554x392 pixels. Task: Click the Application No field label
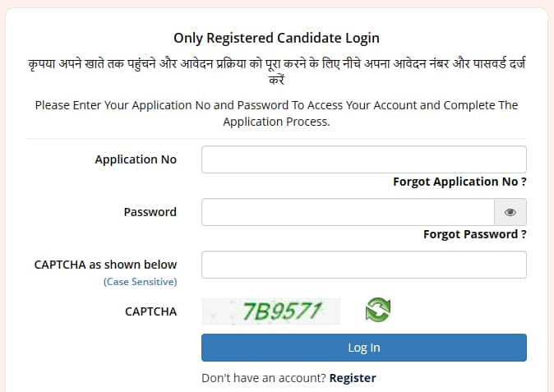136,159
